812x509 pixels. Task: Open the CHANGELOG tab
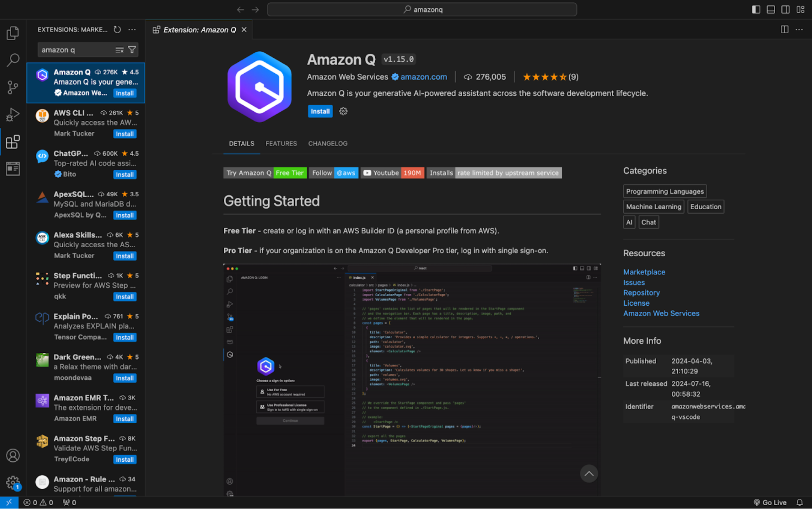pyautogui.click(x=328, y=143)
